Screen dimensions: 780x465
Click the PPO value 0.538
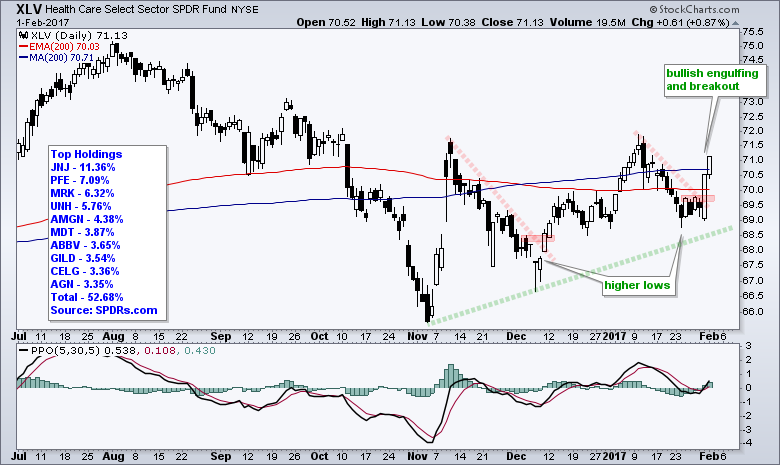click(x=120, y=351)
